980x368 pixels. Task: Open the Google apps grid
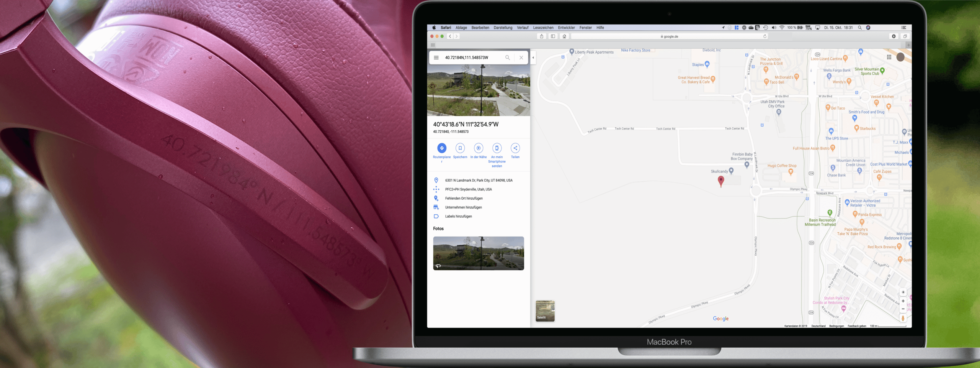pyautogui.click(x=889, y=57)
